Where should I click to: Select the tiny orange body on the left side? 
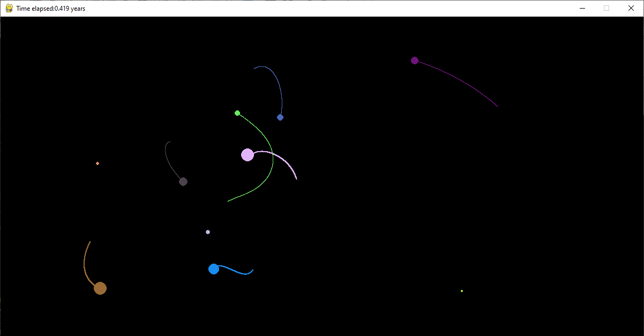(x=98, y=163)
